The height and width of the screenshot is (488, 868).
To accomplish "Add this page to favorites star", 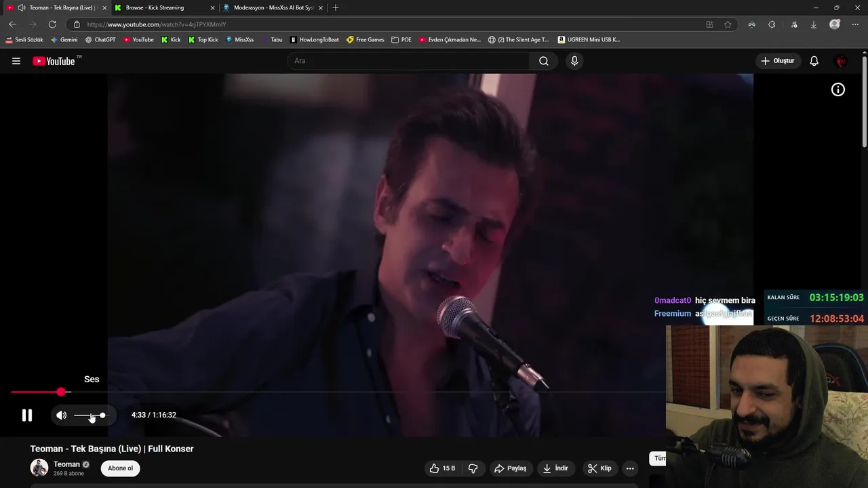I will click(728, 24).
